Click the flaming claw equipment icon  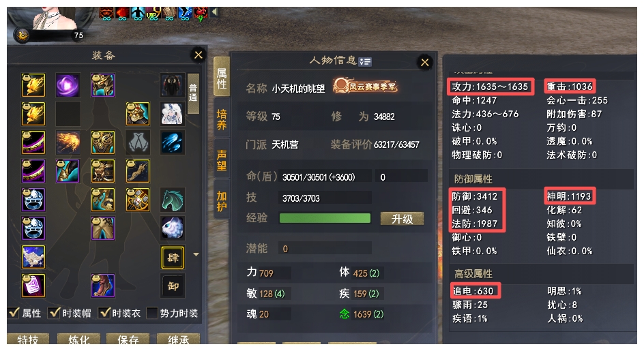68,142
